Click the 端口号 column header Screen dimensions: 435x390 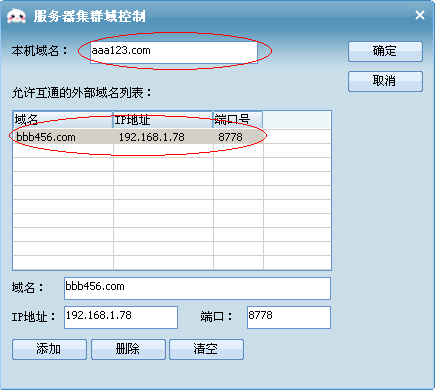click(238, 120)
